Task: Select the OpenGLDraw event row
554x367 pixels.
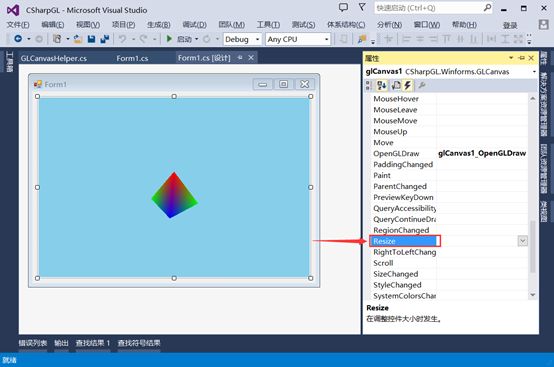Action: pyautogui.click(x=450, y=154)
